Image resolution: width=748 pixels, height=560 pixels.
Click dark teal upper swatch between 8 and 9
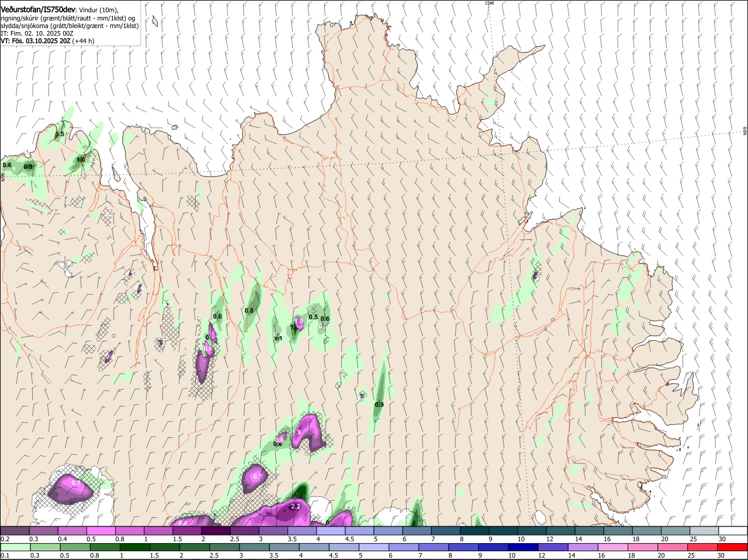pos(475,531)
